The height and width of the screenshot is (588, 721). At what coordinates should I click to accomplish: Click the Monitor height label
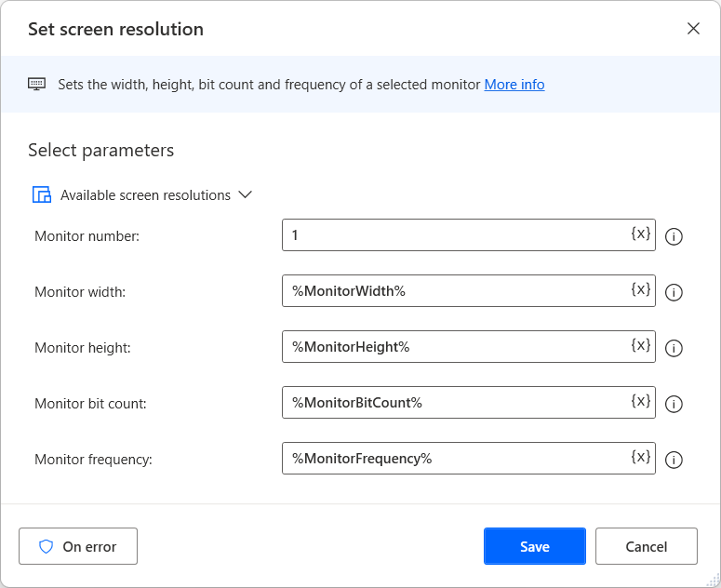[83, 348]
